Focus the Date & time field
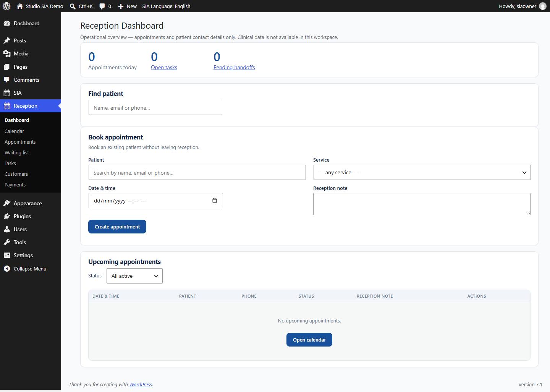 [x=156, y=201]
